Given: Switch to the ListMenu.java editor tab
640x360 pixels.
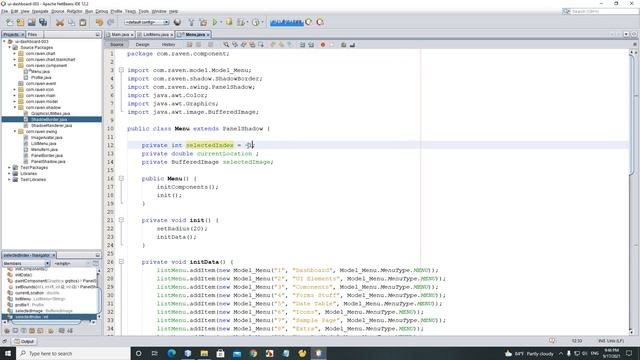Looking at the screenshot, I should tap(155, 35).
